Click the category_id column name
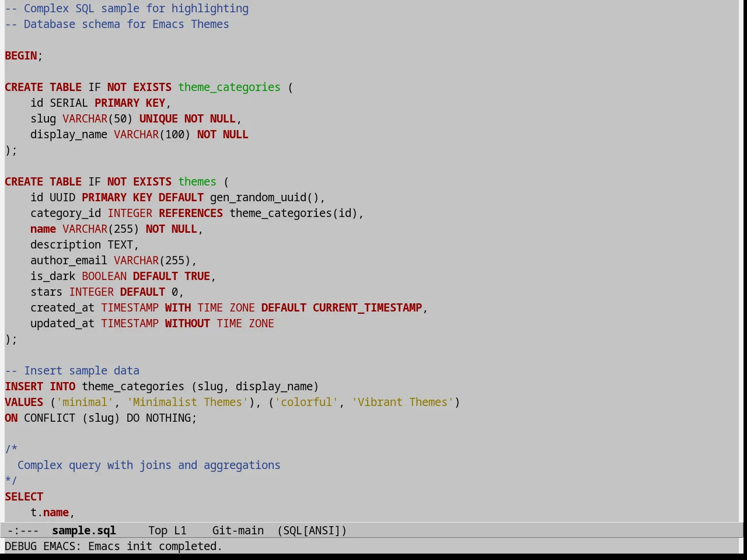The image size is (747, 560). [65, 213]
